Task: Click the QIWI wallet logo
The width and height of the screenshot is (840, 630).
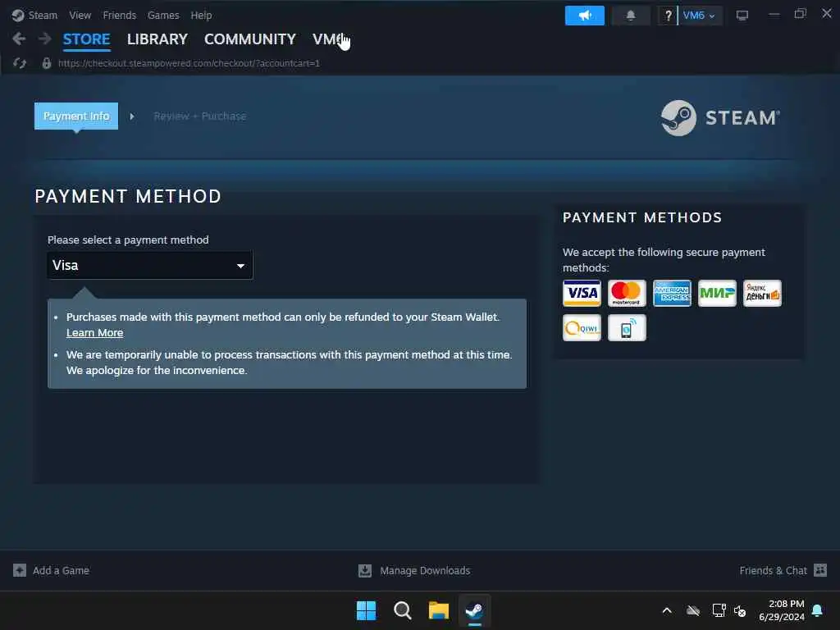Action: (582, 327)
